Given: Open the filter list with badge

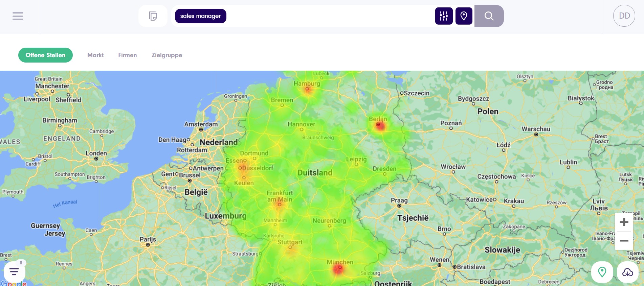Looking at the screenshot, I should (14, 271).
